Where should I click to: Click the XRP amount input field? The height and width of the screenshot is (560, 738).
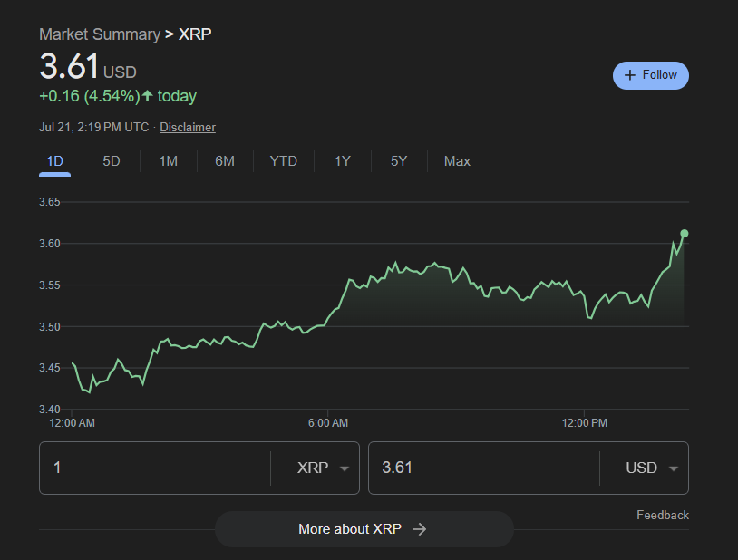point(155,468)
